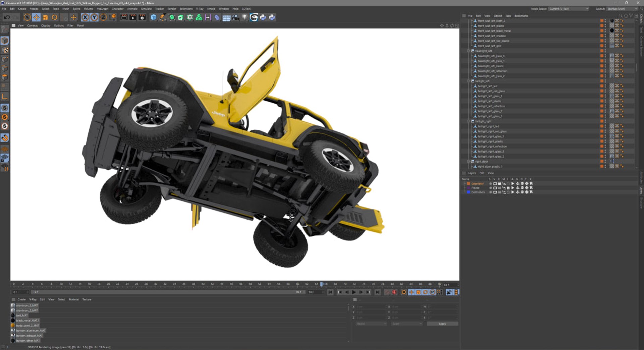Screen dimensions: 644x350
Task: Go to start of animation
Action: pyautogui.click(x=330, y=292)
